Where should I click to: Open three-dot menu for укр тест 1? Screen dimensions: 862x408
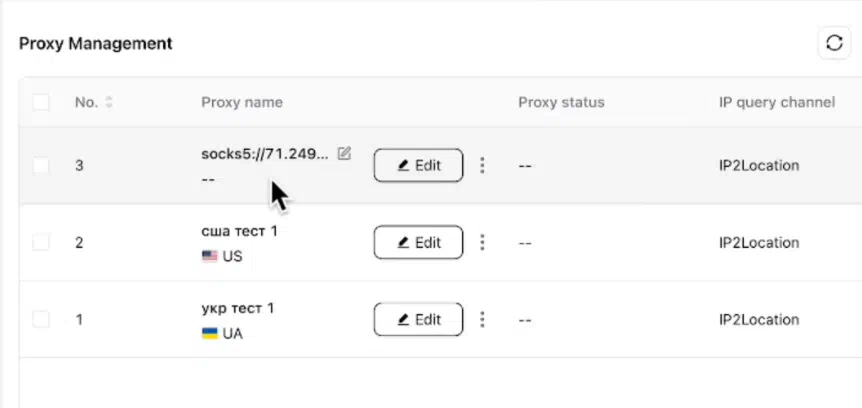(482, 319)
